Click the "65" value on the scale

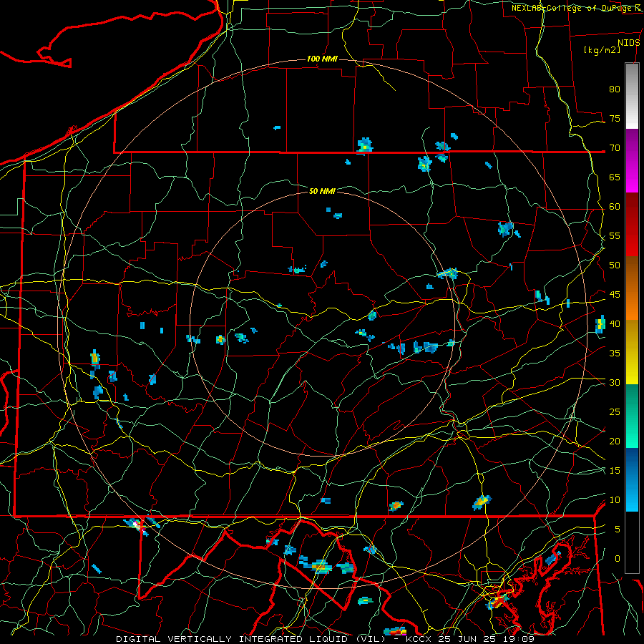click(615, 177)
